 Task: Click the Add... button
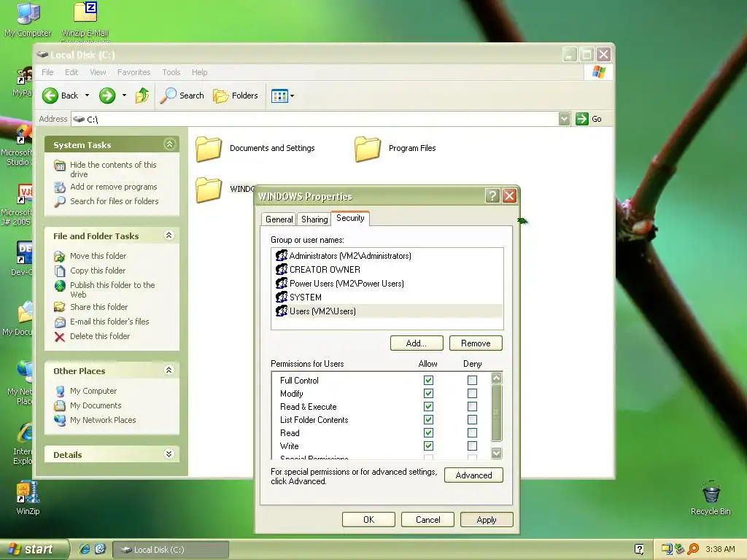tap(417, 343)
